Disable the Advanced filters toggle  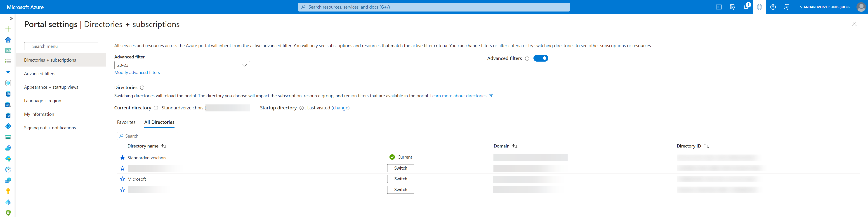541,58
